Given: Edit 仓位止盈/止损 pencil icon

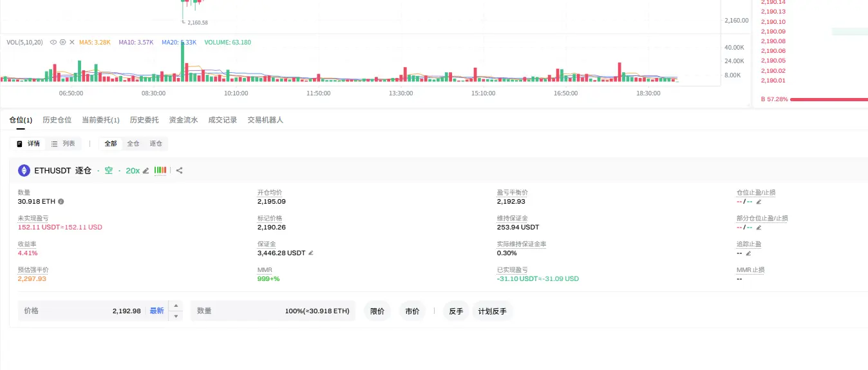Looking at the screenshot, I should point(759,201).
